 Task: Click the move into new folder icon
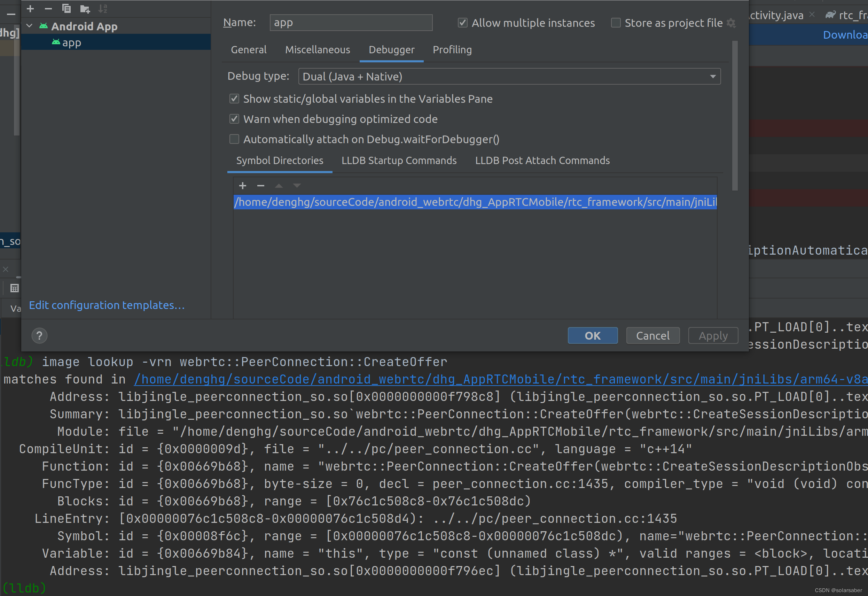85,9
